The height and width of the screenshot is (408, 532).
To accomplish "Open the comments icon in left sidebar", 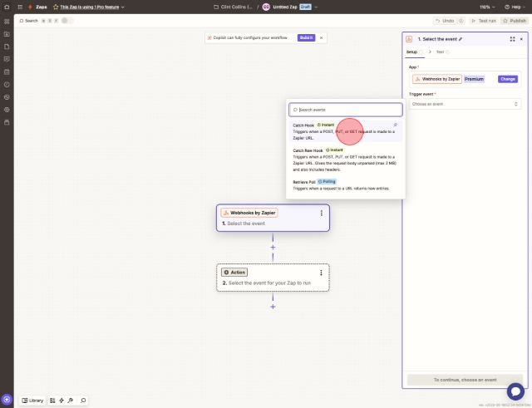I will pyautogui.click(x=7, y=59).
